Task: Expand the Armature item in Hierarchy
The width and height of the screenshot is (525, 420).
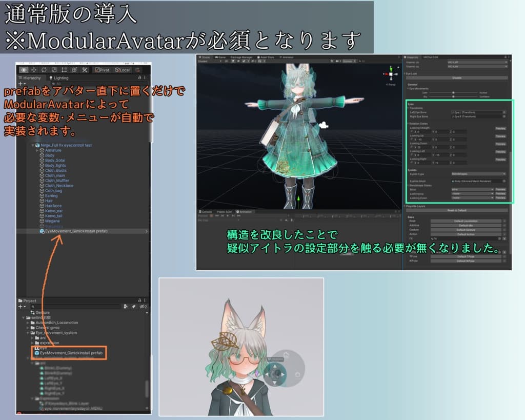Action: pyautogui.click(x=37, y=150)
